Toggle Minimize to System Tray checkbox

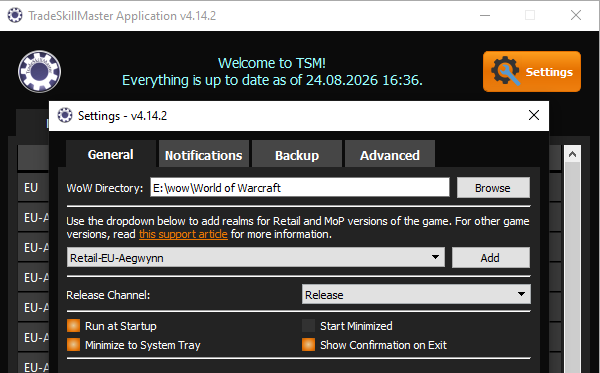pyautogui.click(x=73, y=345)
